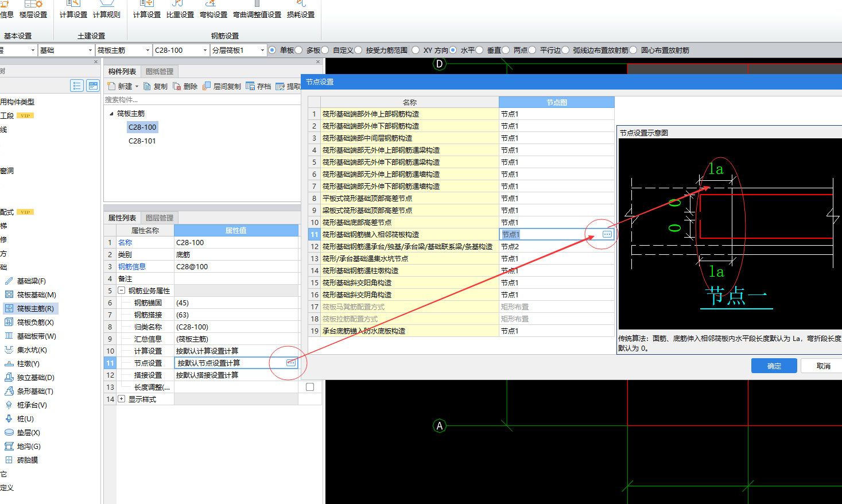Select 自定义 radio option
This screenshot has width=842, height=504.
click(x=325, y=50)
